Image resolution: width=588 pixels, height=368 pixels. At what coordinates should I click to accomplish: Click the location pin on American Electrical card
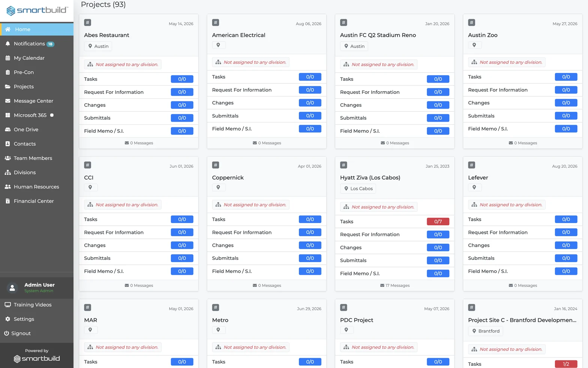pos(218,45)
